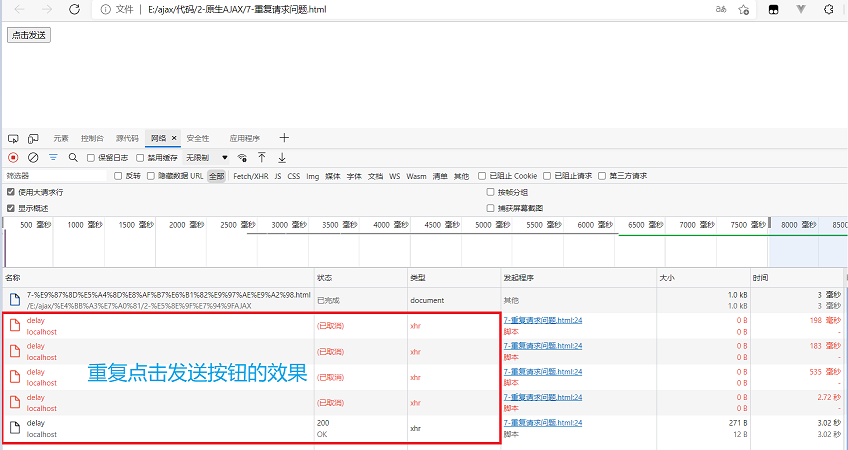Screen dimensions: 848x450
Task: Filter requests by Img
Action: pos(313,176)
